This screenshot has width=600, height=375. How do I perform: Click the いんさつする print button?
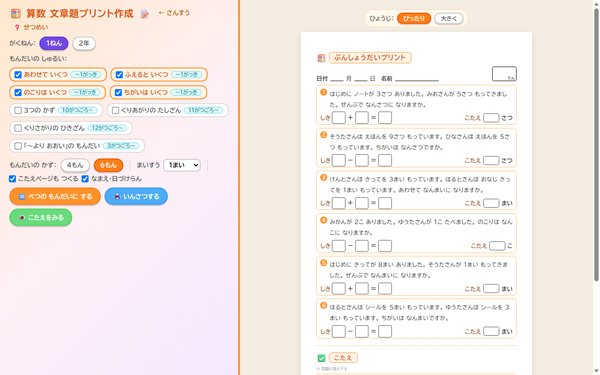(x=136, y=196)
